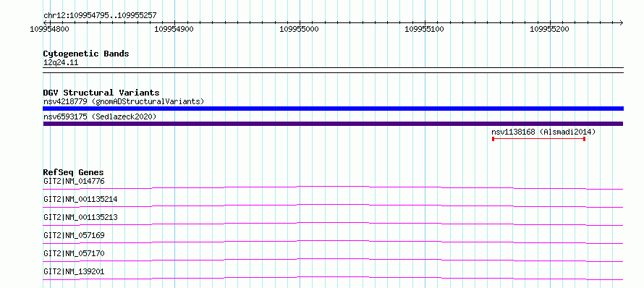The width and height of the screenshot is (644, 288).
Task: Open variant nsv6593175 (Sedlazeck2020) label
Action: tap(100, 117)
